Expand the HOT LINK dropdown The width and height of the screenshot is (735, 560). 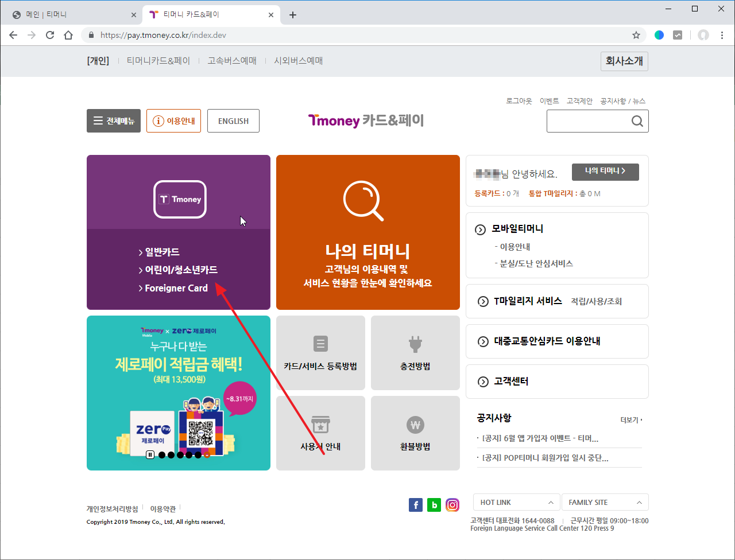[516, 502]
